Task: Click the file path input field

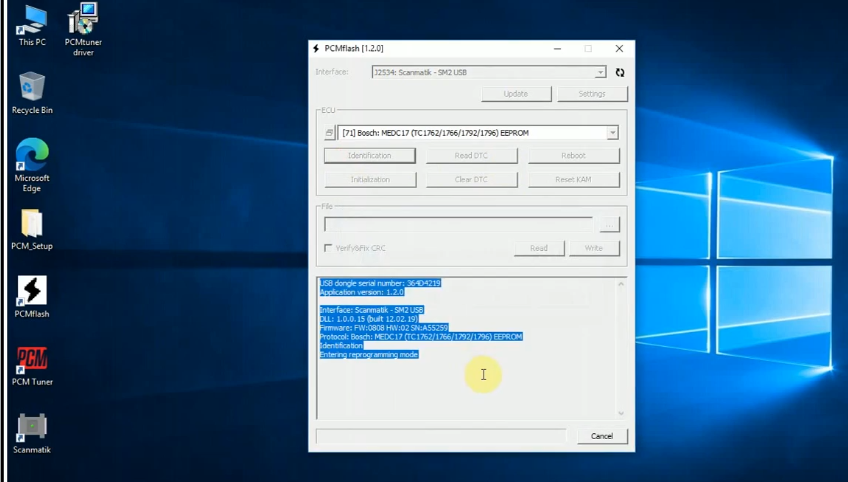Action: click(x=459, y=225)
